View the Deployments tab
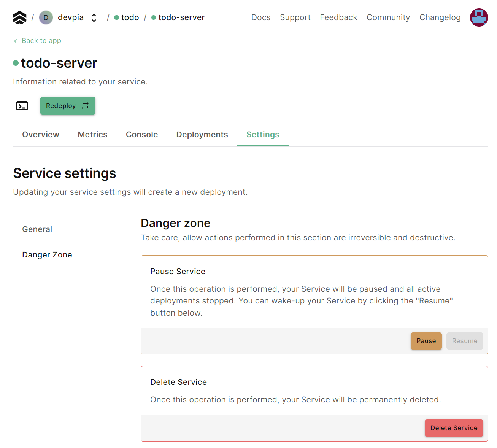 pos(202,135)
